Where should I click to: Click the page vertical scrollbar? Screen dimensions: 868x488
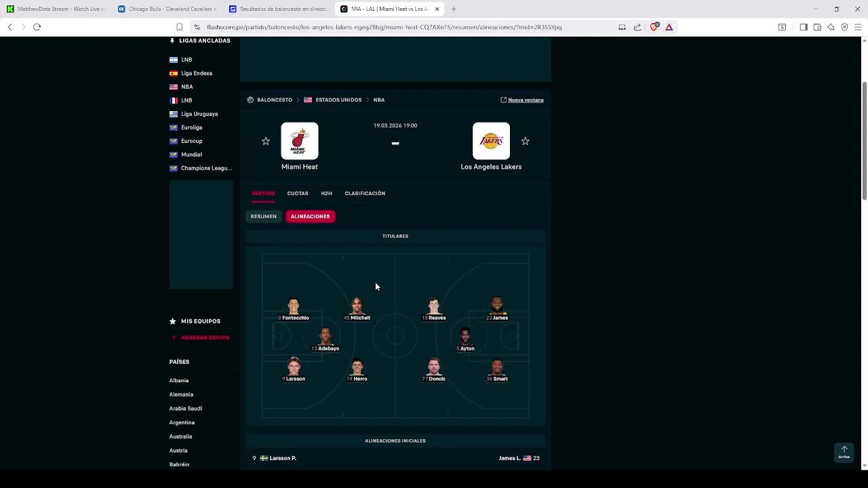864,141
